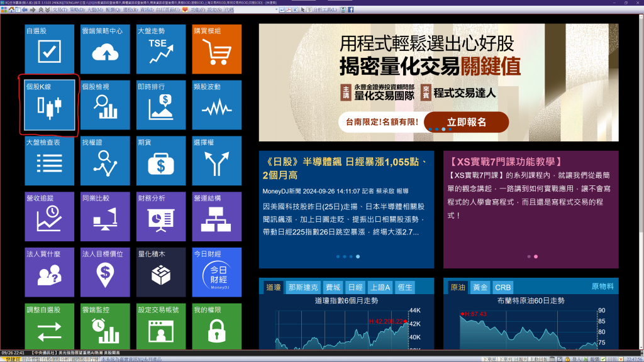This screenshot has width=644, height=362.
Task: Expand the stock code dropdown arrow
Action: pos(277,9)
